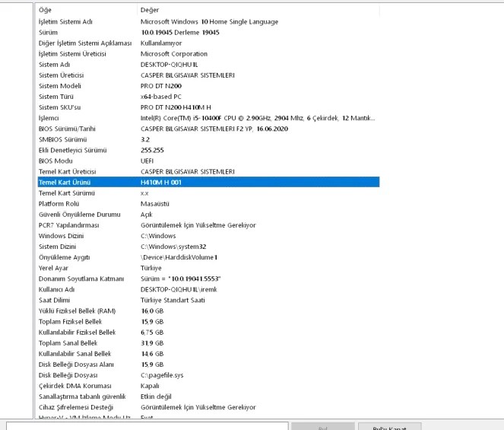Screen dimensions: 504x430
Task: Highlight the Sistem Modeli row
Action: click(x=61, y=86)
